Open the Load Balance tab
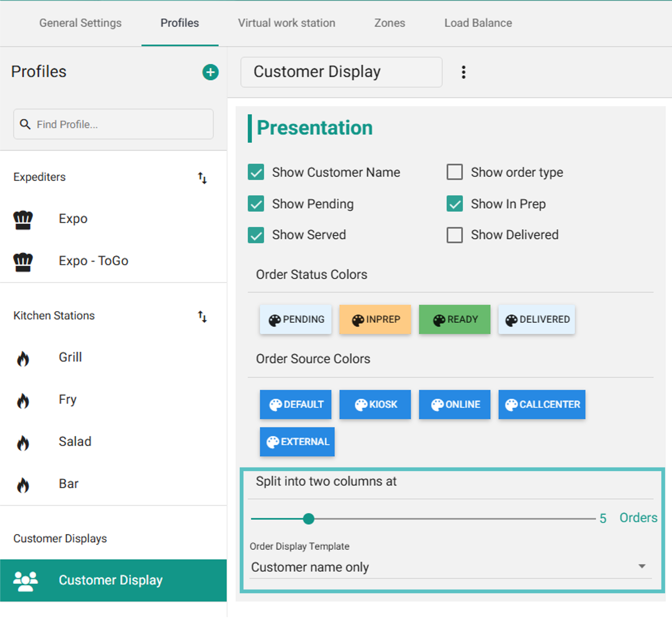The width and height of the screenshot is (672, 618). 478,23
